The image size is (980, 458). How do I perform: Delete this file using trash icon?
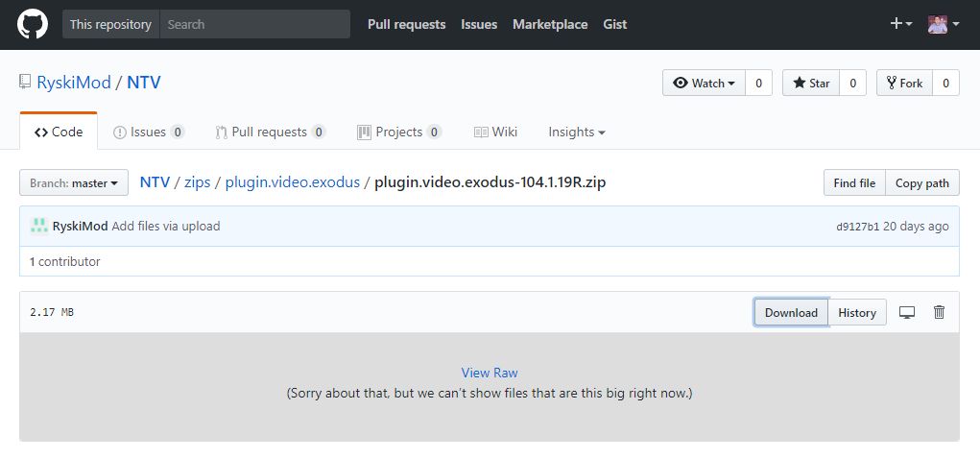pos(939,312)
